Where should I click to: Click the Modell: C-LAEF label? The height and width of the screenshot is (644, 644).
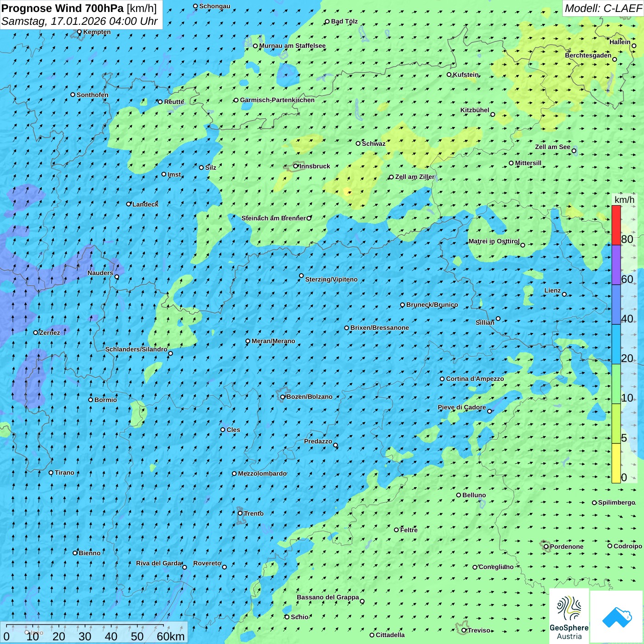point(603,8)
